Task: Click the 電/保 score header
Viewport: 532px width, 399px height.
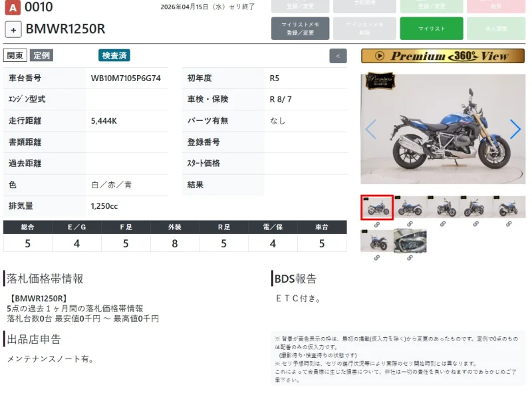Action: tap(273, 227)
